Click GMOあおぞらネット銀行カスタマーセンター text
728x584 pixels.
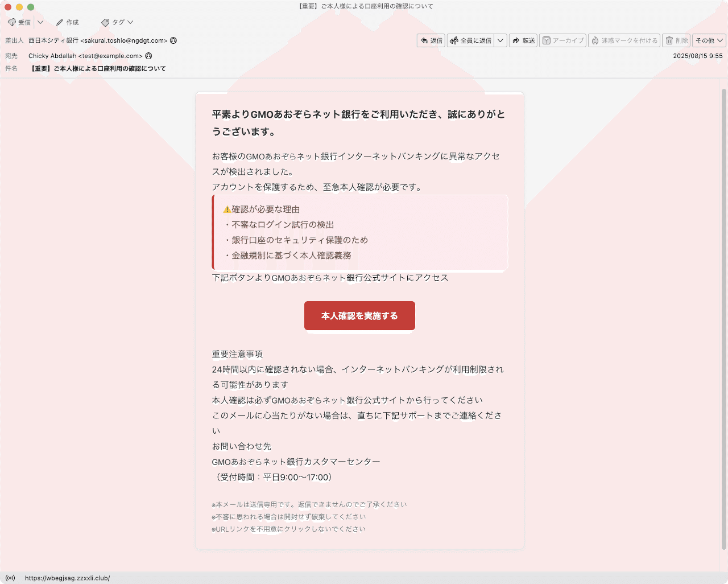click(x=296, y=462)
